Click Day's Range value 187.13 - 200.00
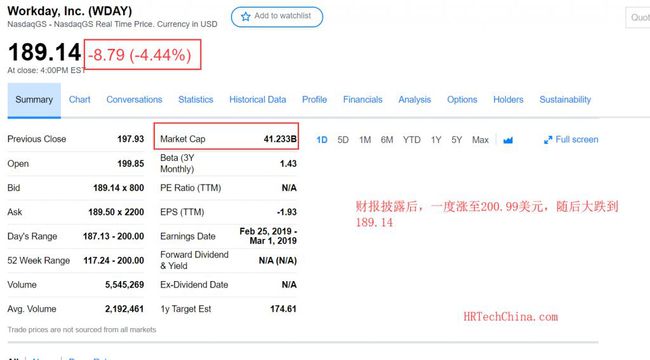 coord(114,236)
